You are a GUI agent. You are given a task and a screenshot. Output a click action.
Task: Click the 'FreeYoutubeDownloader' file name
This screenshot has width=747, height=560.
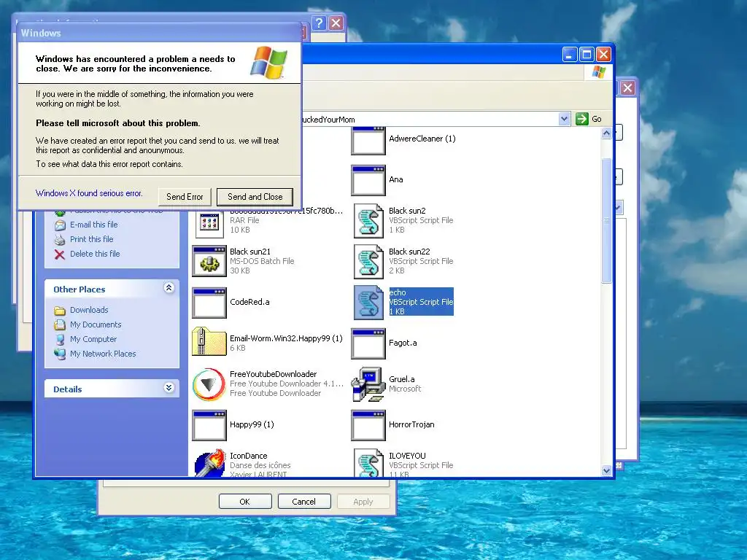(274, 374)
